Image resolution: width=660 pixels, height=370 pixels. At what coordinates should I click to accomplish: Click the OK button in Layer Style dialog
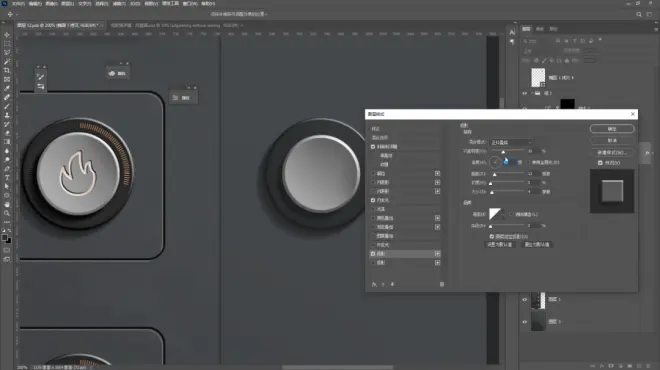(612, 129)
